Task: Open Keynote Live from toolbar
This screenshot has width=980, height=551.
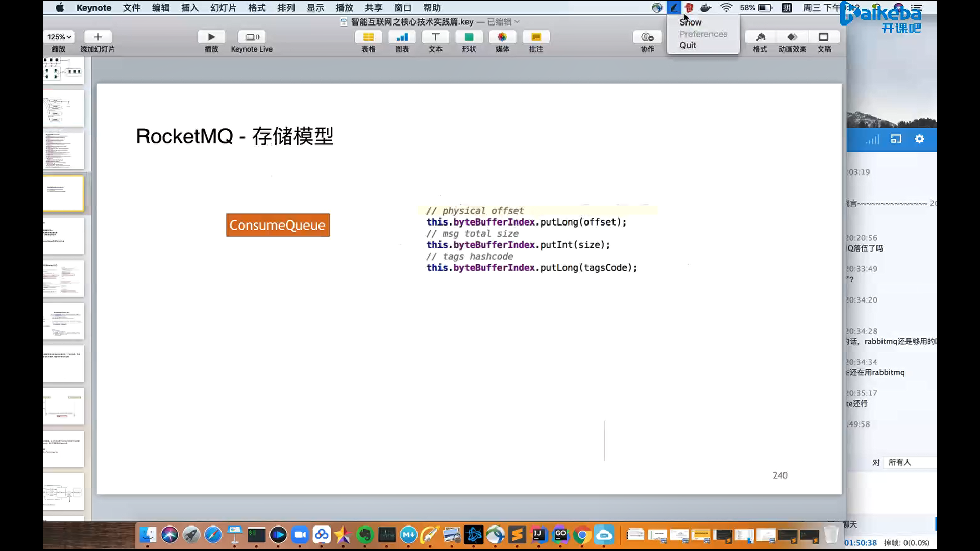Action: click(252, 37)
